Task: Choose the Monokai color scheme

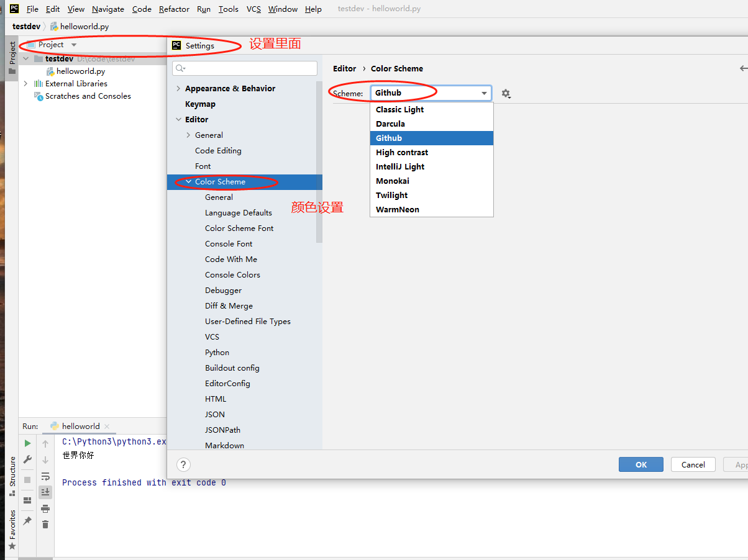Action: (432, 181)
